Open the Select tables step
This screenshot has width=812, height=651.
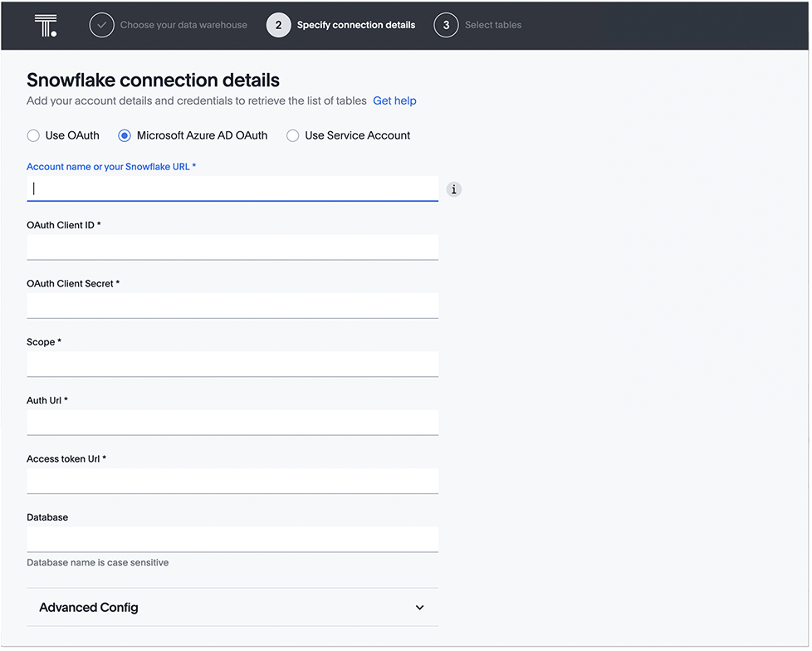click(493, 25)
